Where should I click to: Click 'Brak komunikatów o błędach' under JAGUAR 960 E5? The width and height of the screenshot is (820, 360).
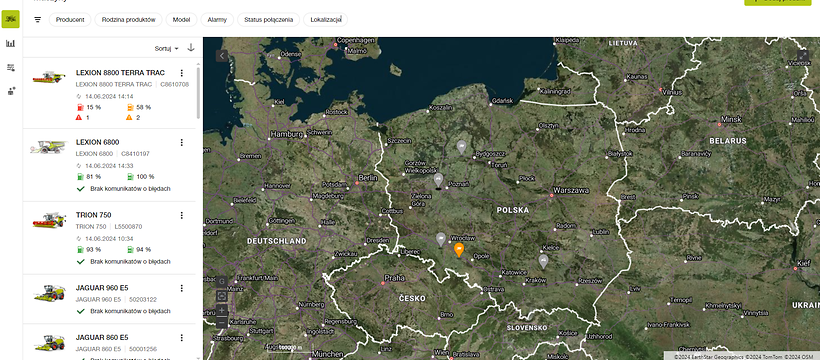coord(130,311)
